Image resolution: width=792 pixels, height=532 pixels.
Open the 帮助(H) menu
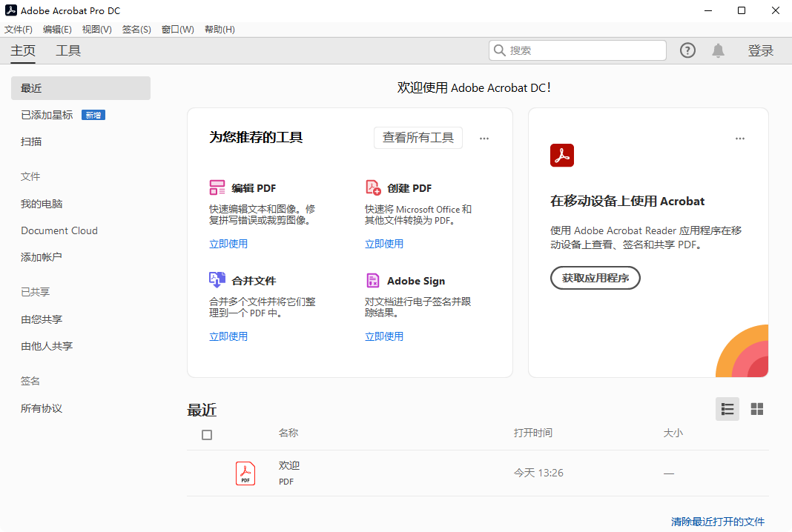tap(220, 30)
